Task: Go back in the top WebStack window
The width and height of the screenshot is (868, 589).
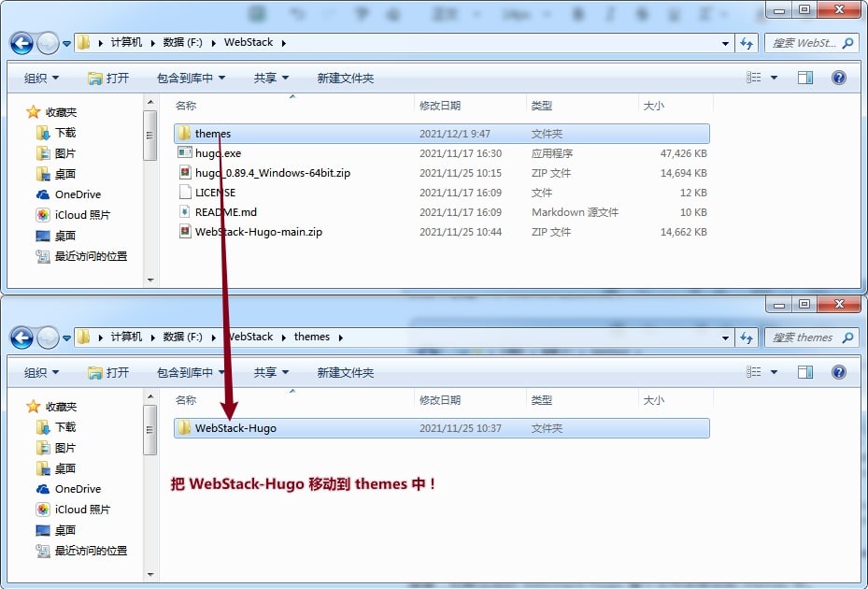Action: pyautogui.click(x=21, y=43)
